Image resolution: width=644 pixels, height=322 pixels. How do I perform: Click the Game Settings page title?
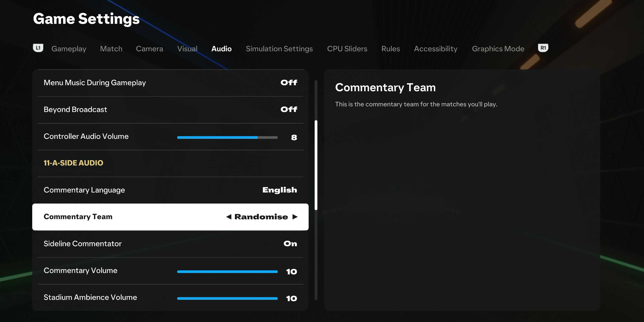86,19
